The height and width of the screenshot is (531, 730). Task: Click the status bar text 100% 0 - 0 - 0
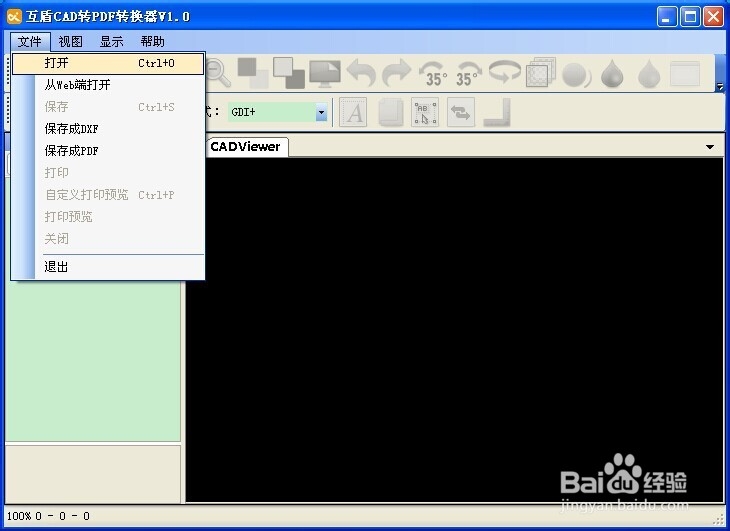pyautogui.click(x=48, y=516)
